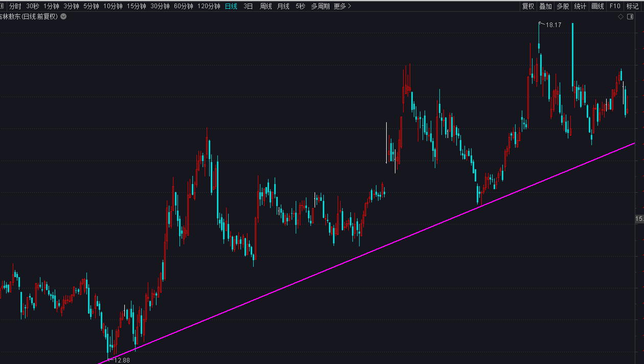Click the diamond icon at chart top-right
This screenshot has width=644, height=364.
click(620, 16)
